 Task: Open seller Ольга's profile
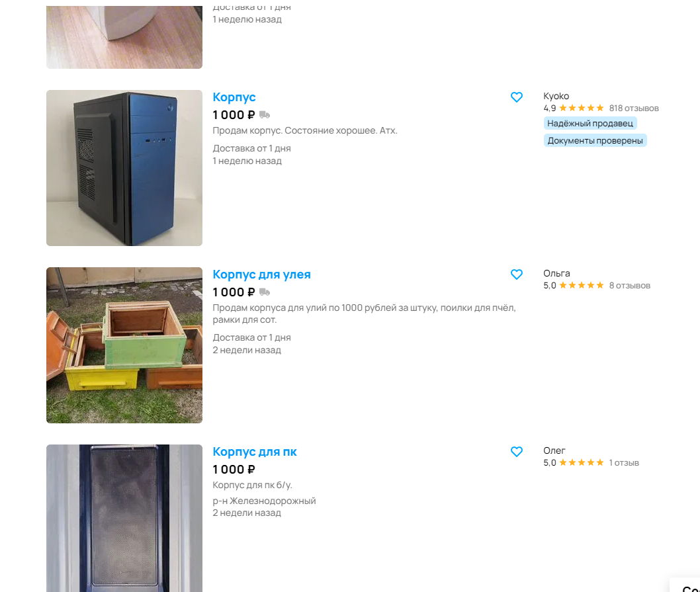pos(556,273)
